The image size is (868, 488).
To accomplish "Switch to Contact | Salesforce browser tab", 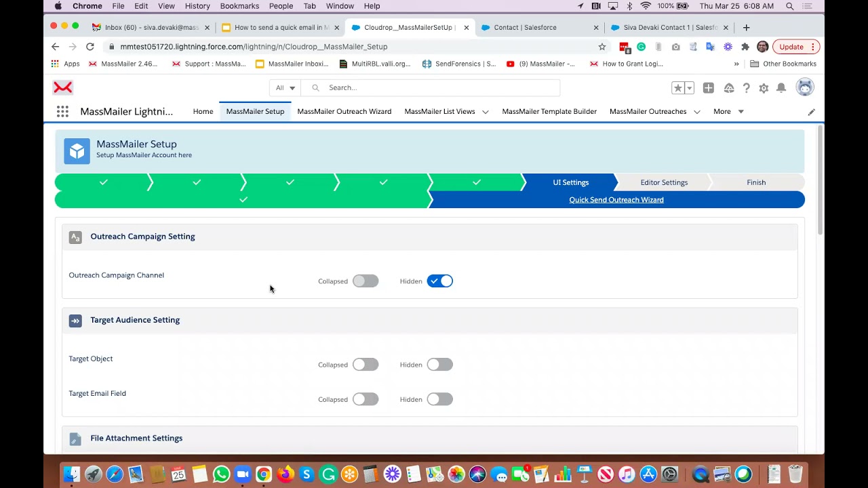I will click(x=540, y=28).
